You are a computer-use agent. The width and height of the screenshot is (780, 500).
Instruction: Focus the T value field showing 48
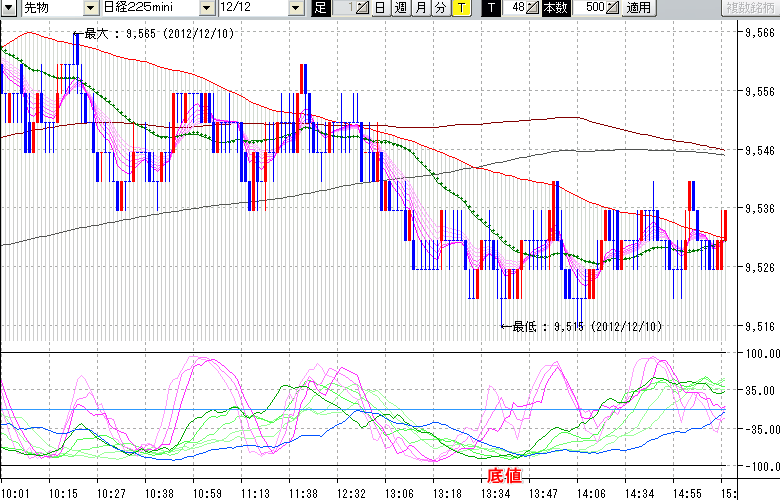[516, 8]
